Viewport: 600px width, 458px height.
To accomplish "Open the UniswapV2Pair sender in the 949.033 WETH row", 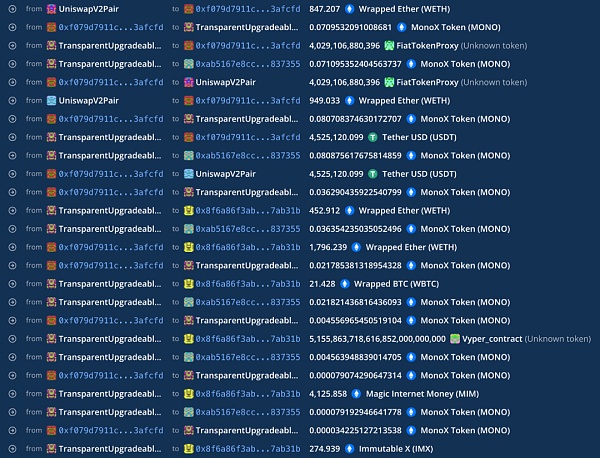I will (x=89, y=101).
